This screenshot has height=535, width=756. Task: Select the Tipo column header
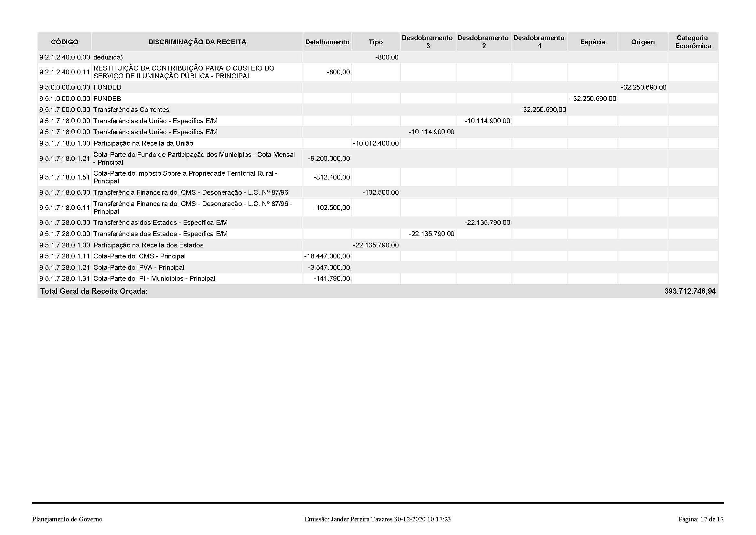click(376, 42)
